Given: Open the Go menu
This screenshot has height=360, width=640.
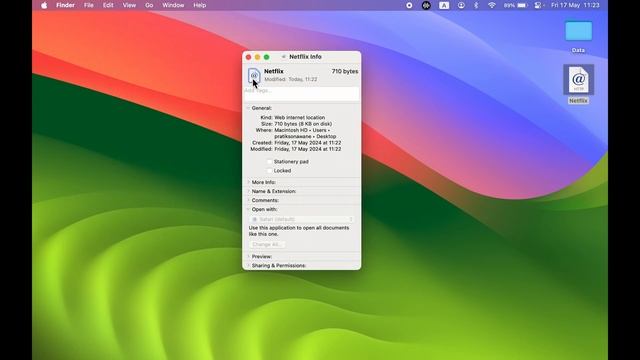Looking at the screenshot, I should [149, 5].
